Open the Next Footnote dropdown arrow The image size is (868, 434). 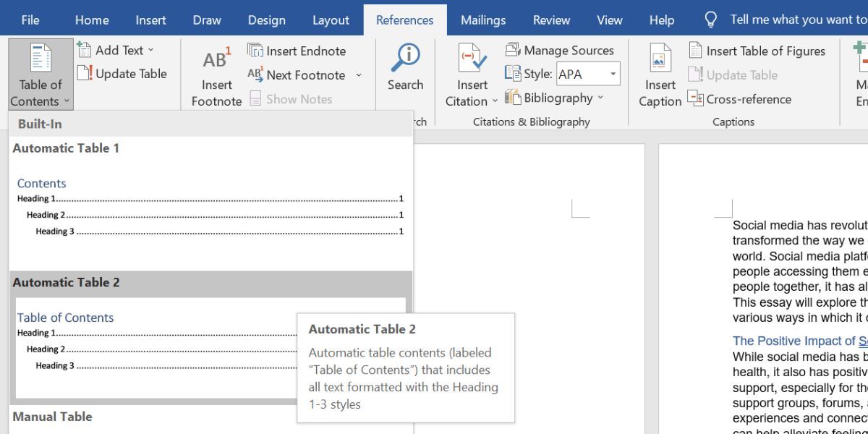point(359,75)
